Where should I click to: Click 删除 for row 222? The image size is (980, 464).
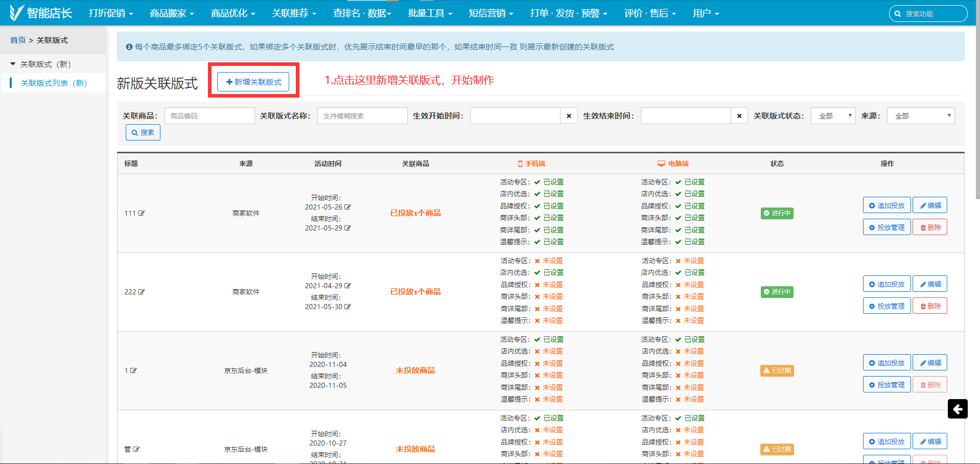(x=930, y=306)
